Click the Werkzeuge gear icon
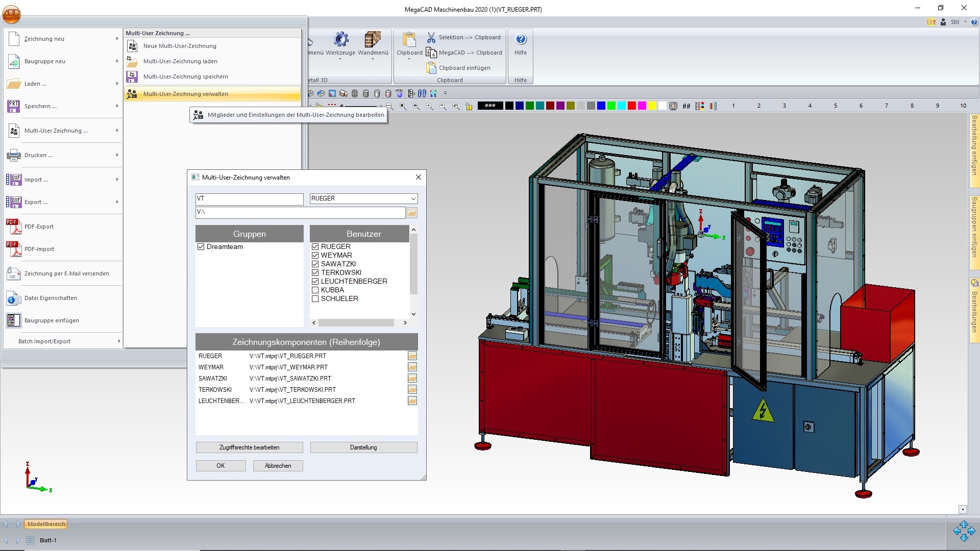The height and width of the screenshot is (551, 980). (340, 40)
